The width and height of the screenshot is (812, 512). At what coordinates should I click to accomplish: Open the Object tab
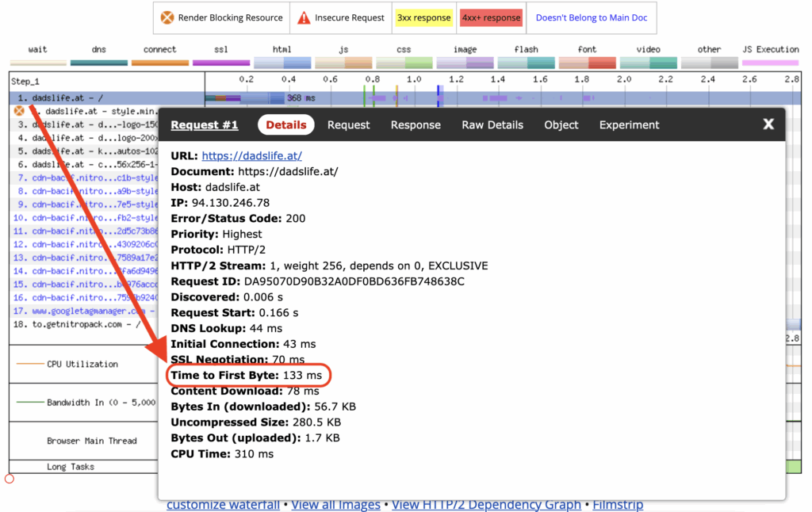click(561, 125)
